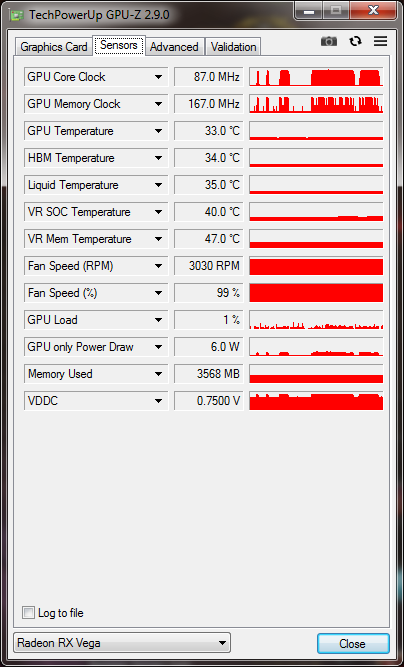
Task: Open the HBM Temperature dropdown
Action: point(158,158)
